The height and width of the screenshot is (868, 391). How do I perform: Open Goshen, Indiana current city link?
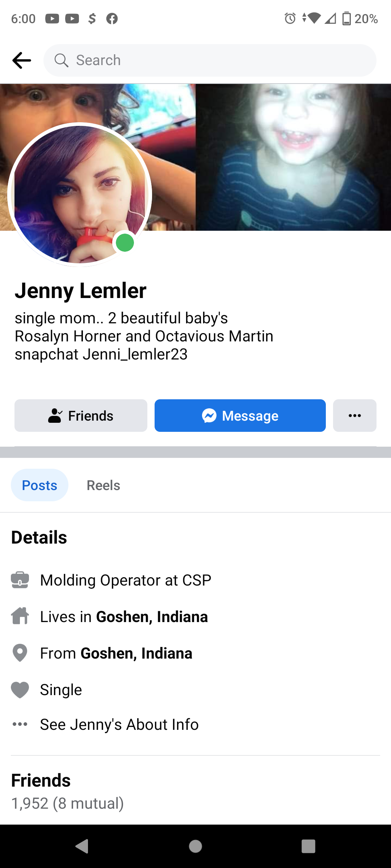pos(152,617)
